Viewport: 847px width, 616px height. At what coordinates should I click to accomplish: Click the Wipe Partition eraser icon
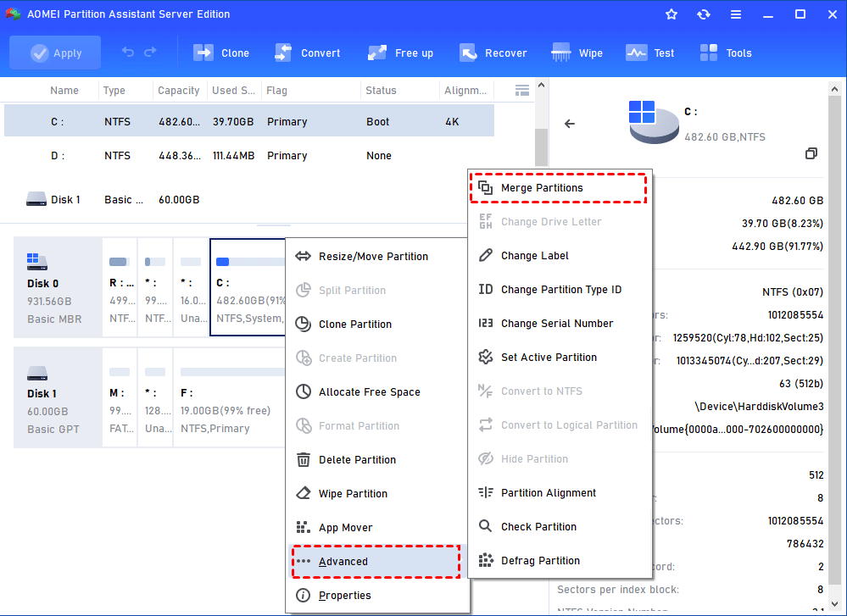coord(304,493)
